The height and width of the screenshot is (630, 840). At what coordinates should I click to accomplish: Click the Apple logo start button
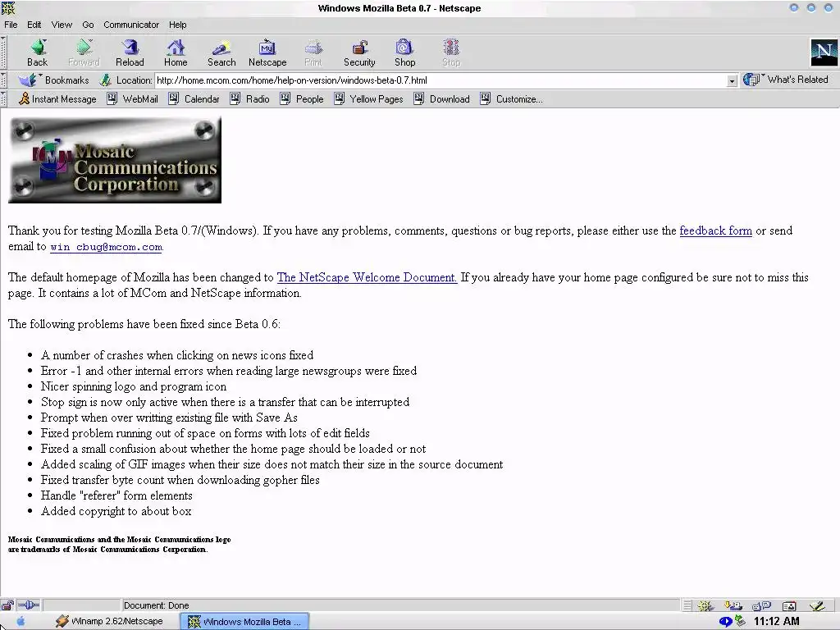tap(21, 622)
